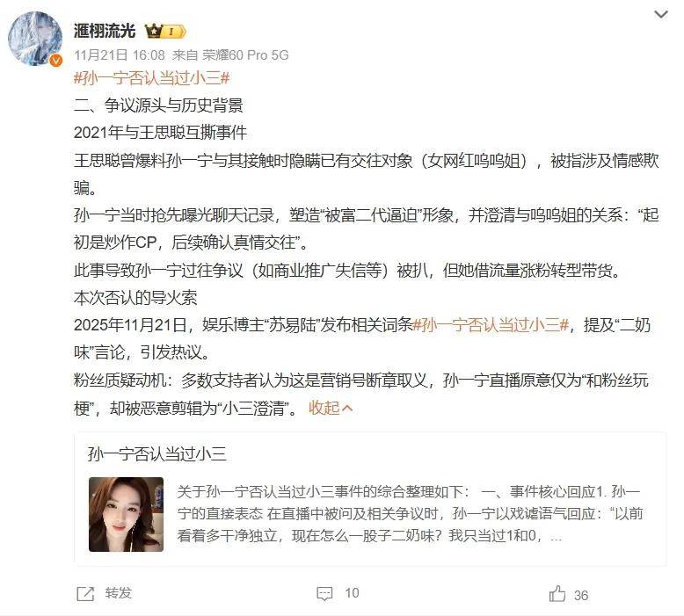The image size is (684, 616).
Task: Click the like count 36
Action: 581,595
